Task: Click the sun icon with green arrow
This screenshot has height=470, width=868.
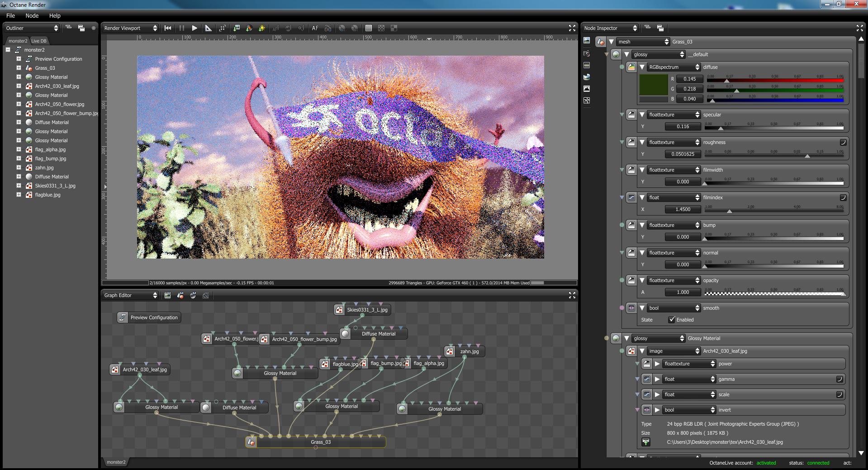Action: coord(262,28)
